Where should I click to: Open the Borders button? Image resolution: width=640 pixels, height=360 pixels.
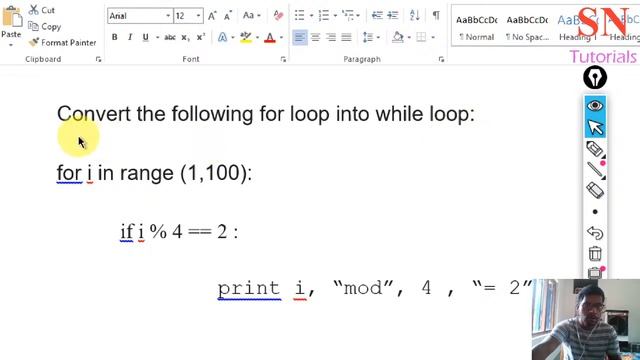[421, 37]
